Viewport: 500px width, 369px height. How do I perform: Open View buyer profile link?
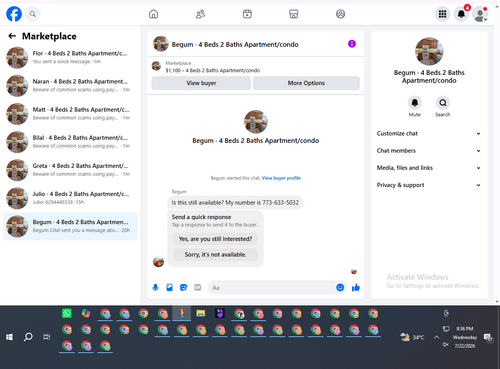click(x=281, y=178)
